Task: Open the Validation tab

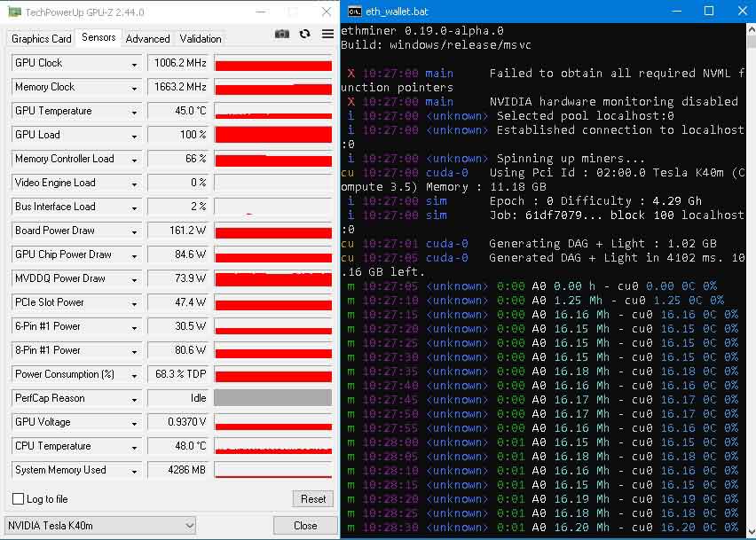Action: click(x=201, y=38)
